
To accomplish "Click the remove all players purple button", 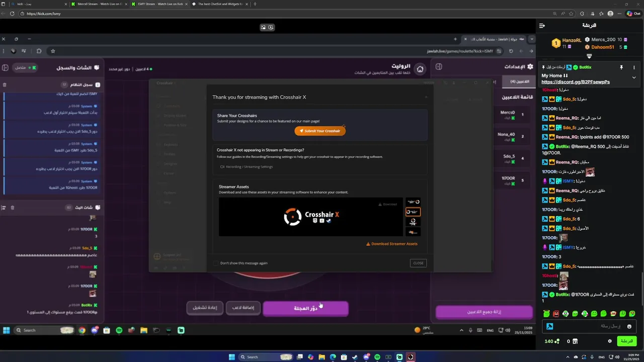I will 484,312.
